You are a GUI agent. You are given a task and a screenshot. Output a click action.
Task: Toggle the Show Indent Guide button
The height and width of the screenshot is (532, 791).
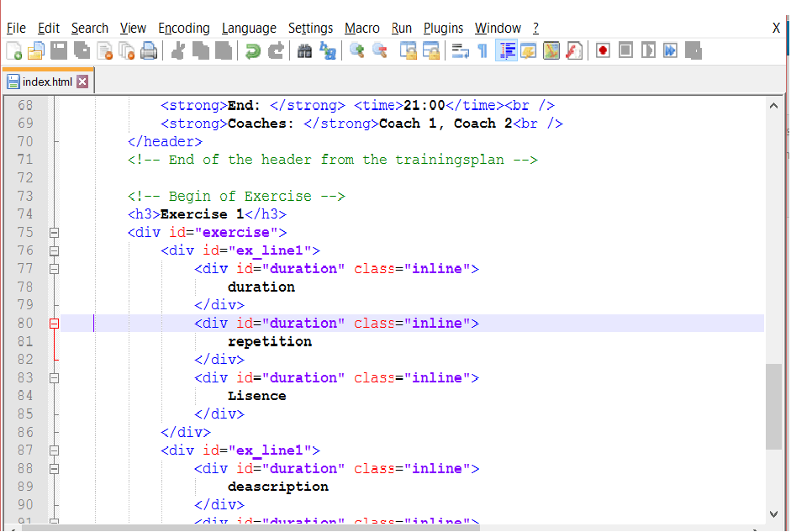click(x=506, y=51)
